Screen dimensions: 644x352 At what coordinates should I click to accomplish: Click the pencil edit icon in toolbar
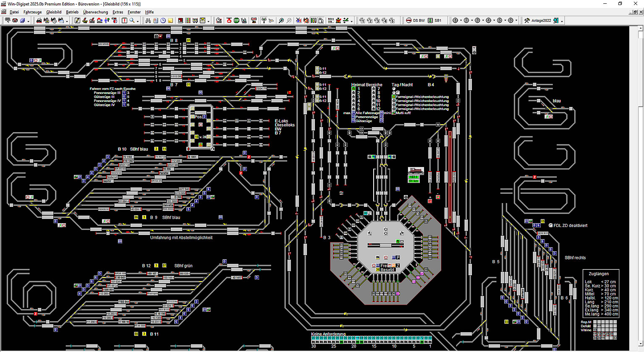(x=78, y=21)
